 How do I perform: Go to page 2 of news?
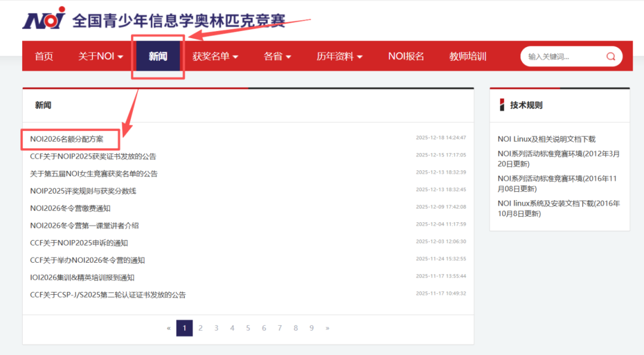point(200,328)
